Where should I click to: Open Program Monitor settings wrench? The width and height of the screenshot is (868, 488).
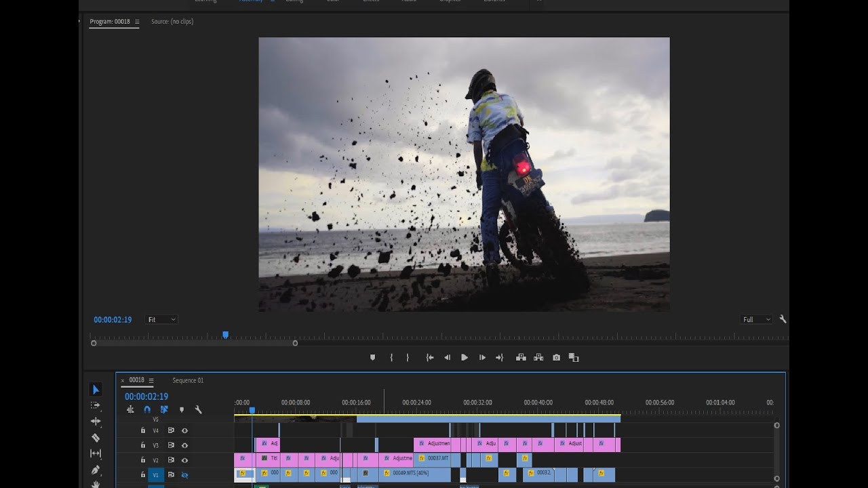pos(783,319)
